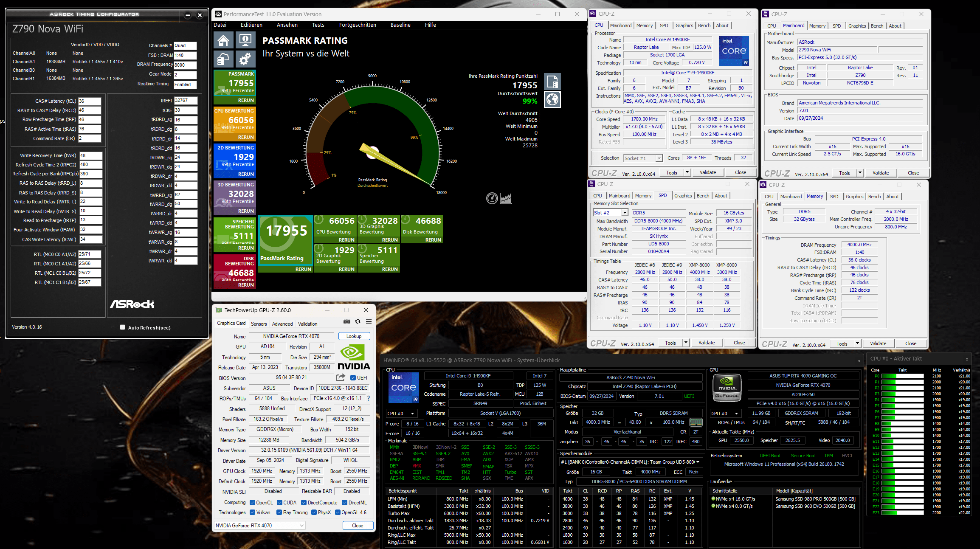Click the blue 2D BEWERTUNG 1929 tile
Image resolution: width=980 pixels, height=549 pixels.
click(x=234, y=161)
